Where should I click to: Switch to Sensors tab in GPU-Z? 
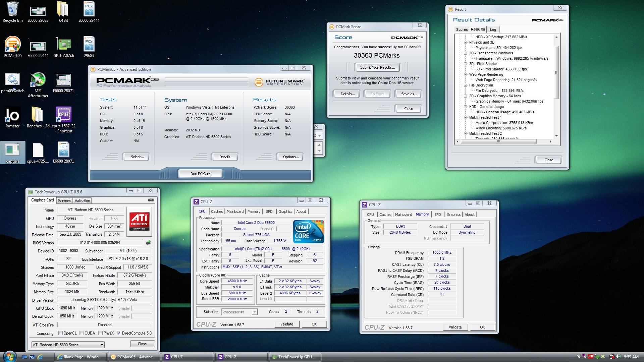click(64, 201)
